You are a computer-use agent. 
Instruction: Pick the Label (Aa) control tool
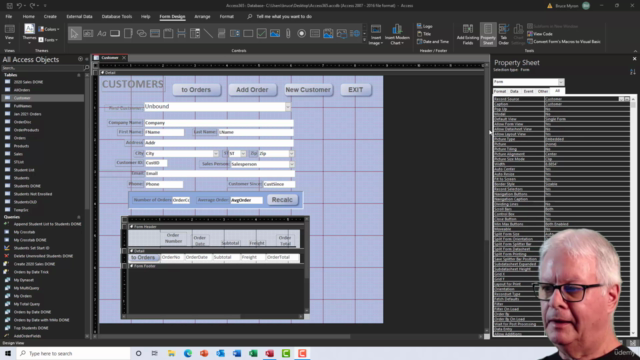(x=102, y=33)
